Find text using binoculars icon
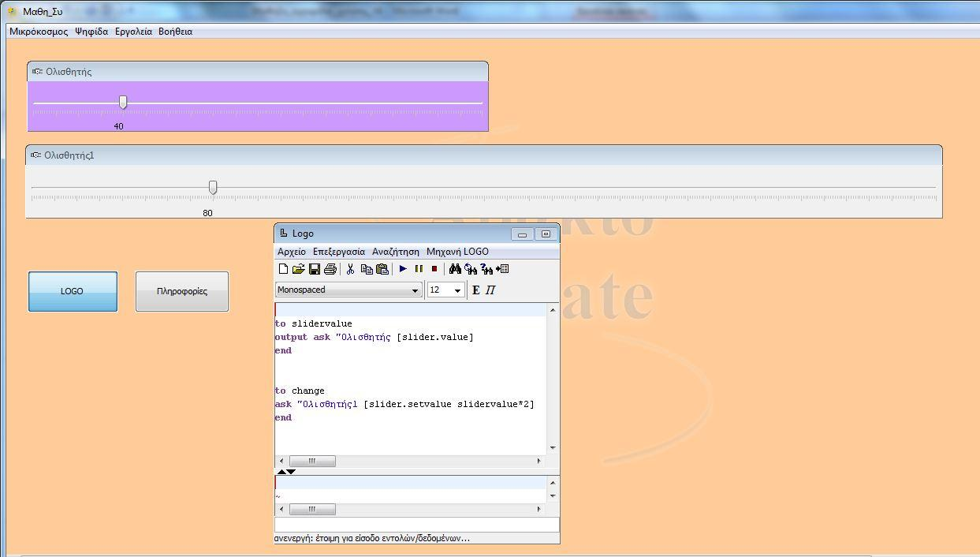 455,269
